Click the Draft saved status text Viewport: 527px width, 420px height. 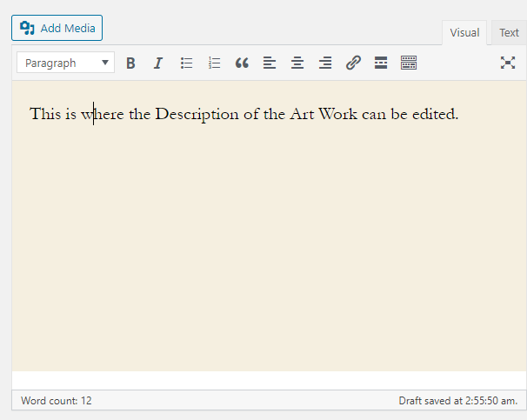(x=457, y=401)
